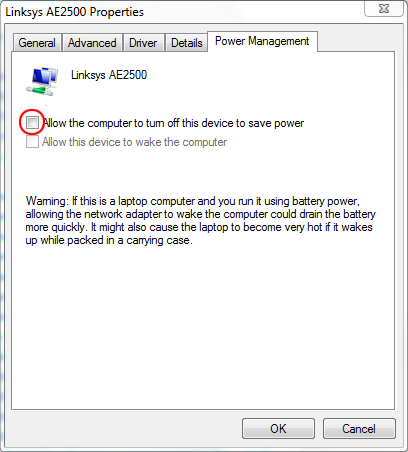Click the Linksys AE2500 network adapter icon
The height and width of the screenshot is (452, 408).
tap(42, 81)
